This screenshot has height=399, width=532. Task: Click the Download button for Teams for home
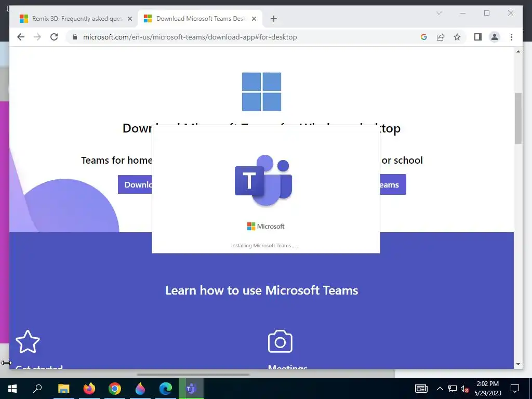(x=135, y=184)
